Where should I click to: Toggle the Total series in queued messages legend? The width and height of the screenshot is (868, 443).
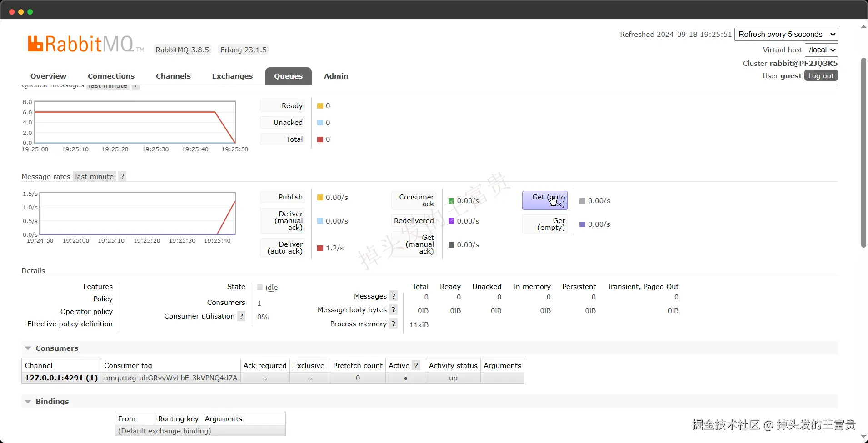[x=283, y=139]
